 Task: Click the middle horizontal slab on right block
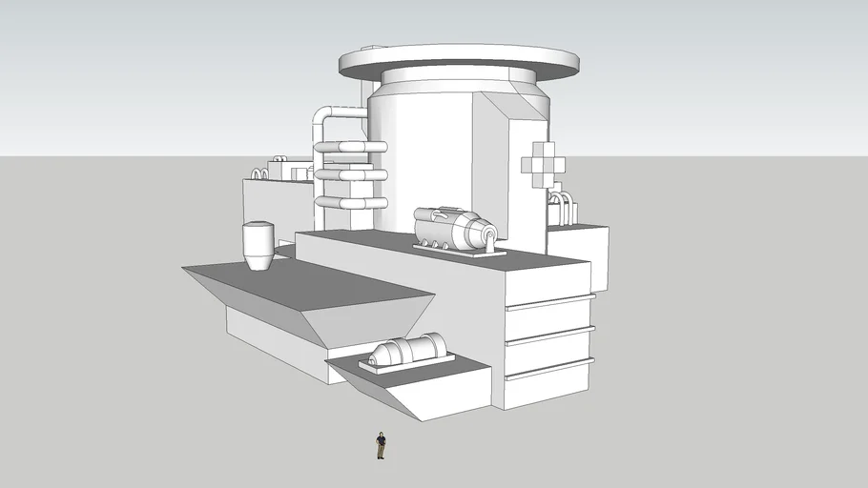pos(549,333)
